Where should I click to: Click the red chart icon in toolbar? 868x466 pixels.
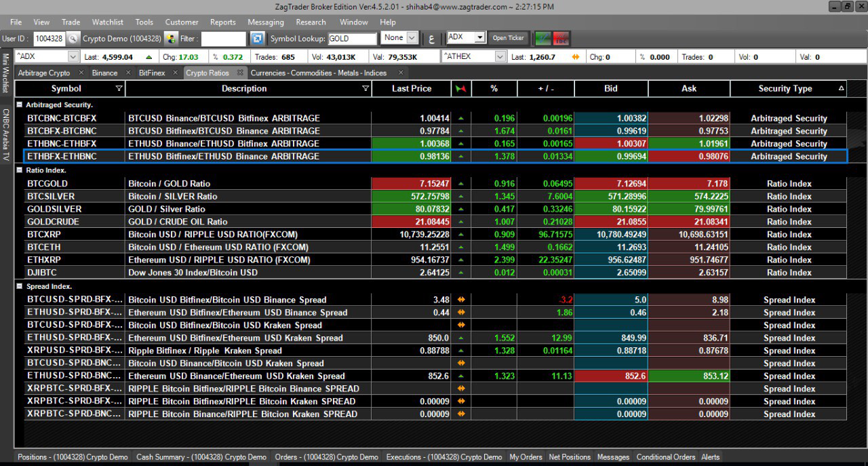pyautogui.click(x=561, y=38)
